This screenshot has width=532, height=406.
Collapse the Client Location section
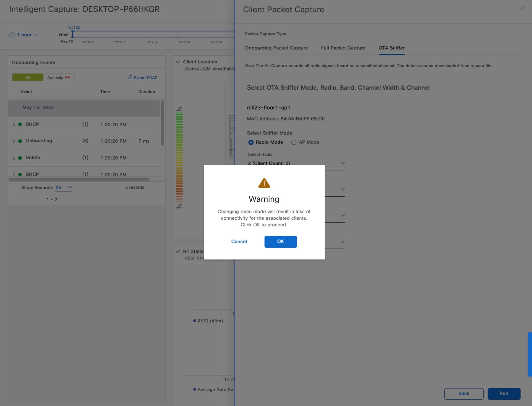178,62
